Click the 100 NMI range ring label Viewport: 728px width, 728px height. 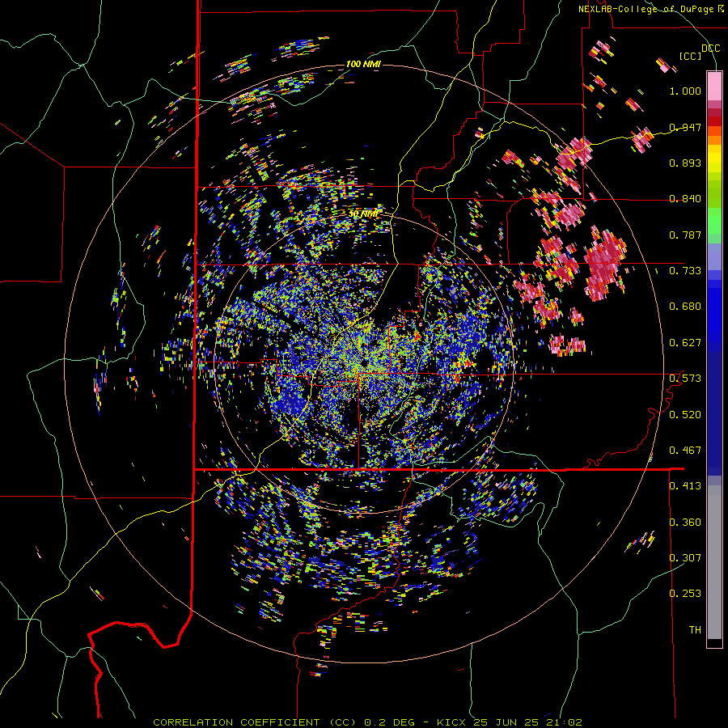tap(363, 64)
